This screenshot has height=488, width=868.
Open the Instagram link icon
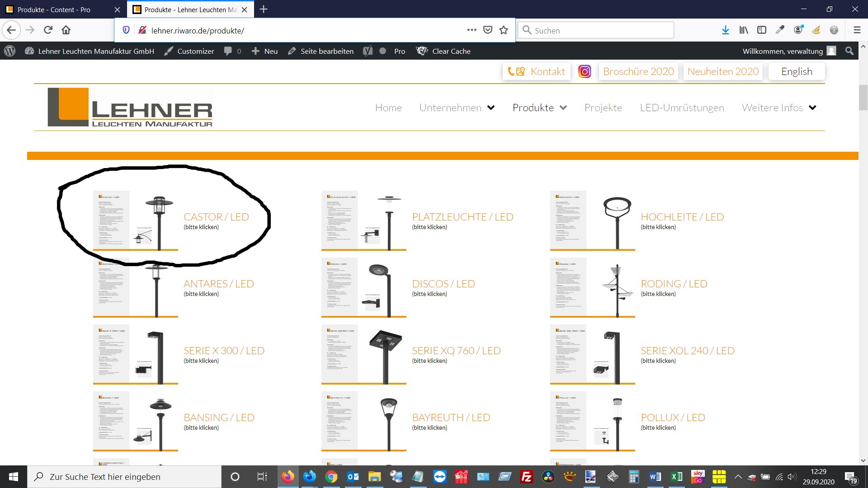tap(585, 71)
